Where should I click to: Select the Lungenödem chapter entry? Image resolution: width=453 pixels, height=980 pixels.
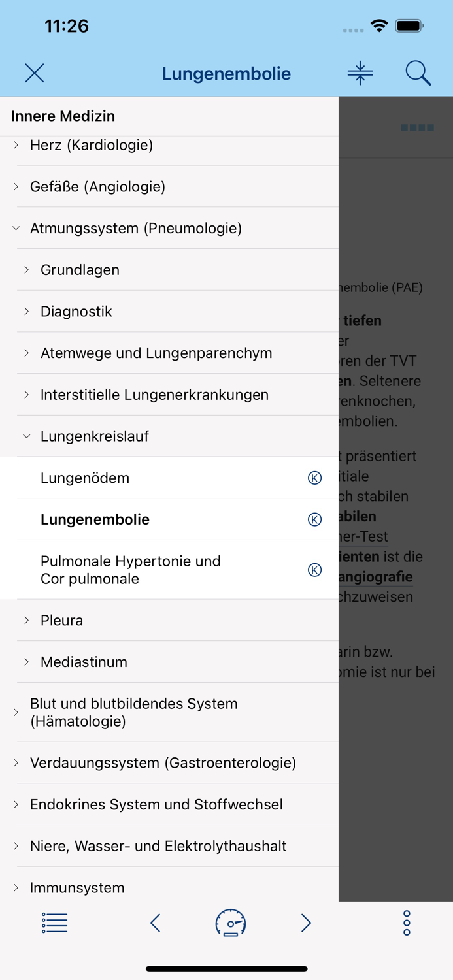(85, 478)
